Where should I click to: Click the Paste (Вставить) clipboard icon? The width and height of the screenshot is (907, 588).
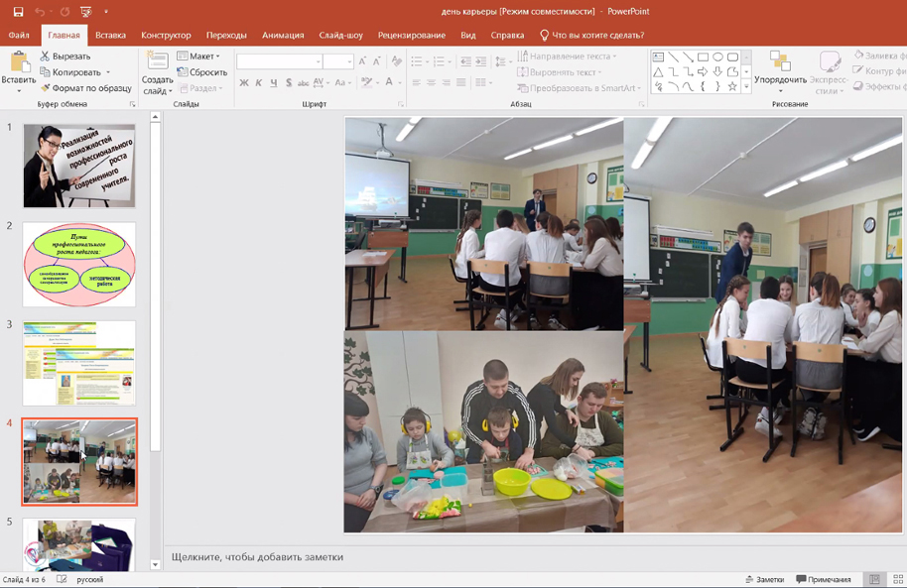[x=18, y=64]
